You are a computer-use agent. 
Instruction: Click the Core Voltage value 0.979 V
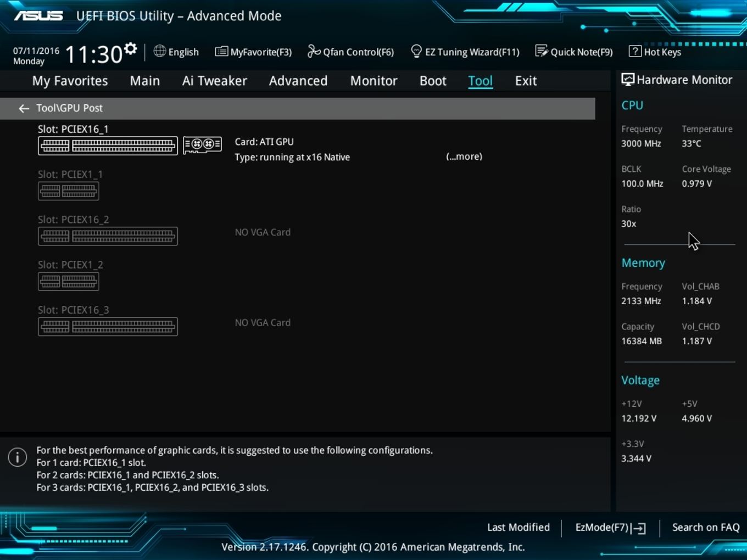pos(697,183)
